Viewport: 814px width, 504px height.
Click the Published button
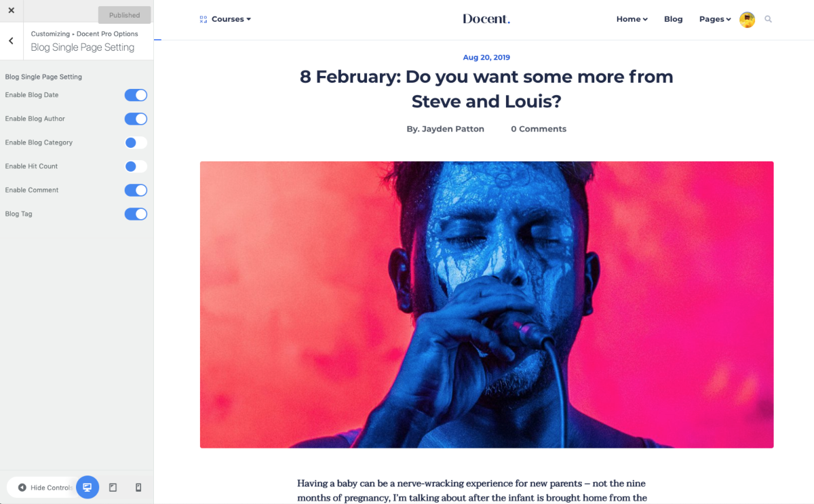125,15
